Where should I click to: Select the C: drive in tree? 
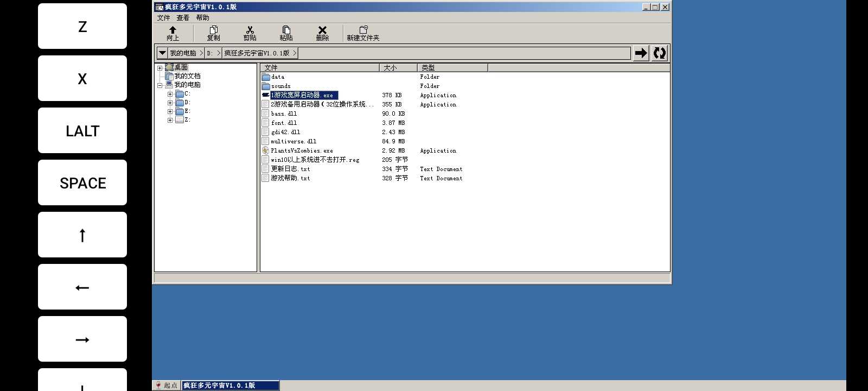click(187, 93)
